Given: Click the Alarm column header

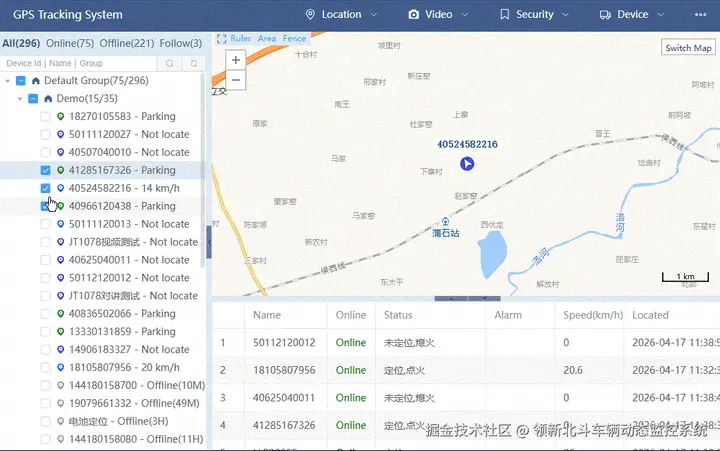Looking at the screenshot, I should click(x=508, y=315).
